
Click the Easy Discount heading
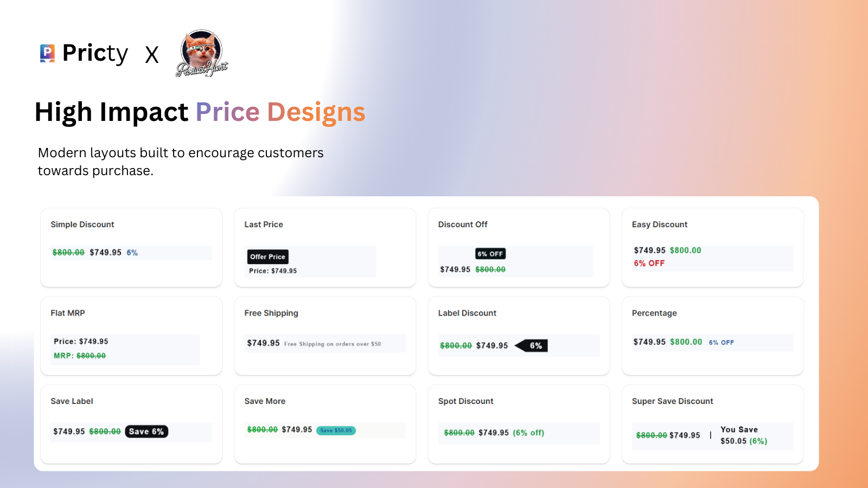point(660,224)
